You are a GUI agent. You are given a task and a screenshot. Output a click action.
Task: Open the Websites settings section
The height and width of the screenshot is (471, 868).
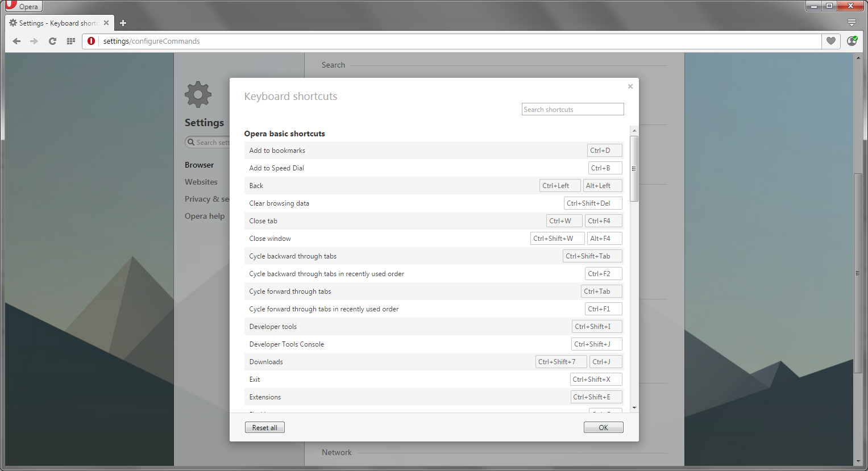click(x=201, y=182)
